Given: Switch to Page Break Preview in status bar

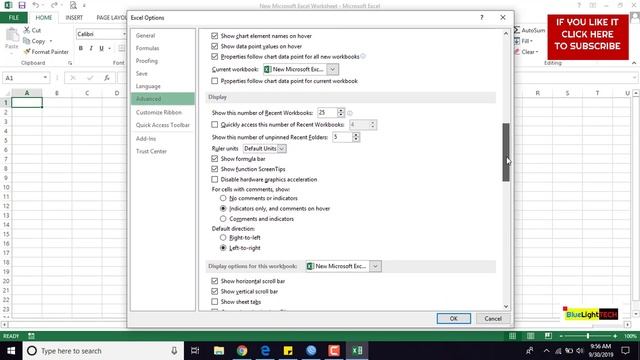Looking at the screenshot, I should pos(548,336).
